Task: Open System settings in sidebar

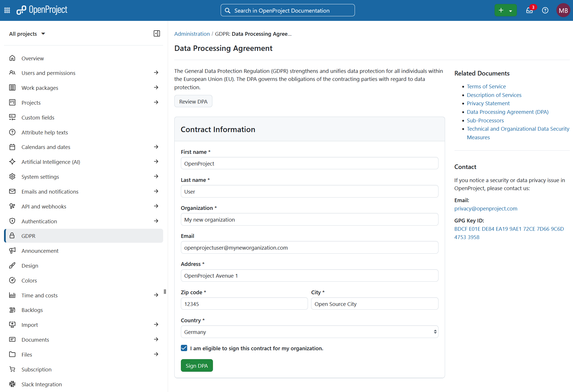Action: click(x=40, y=177)
